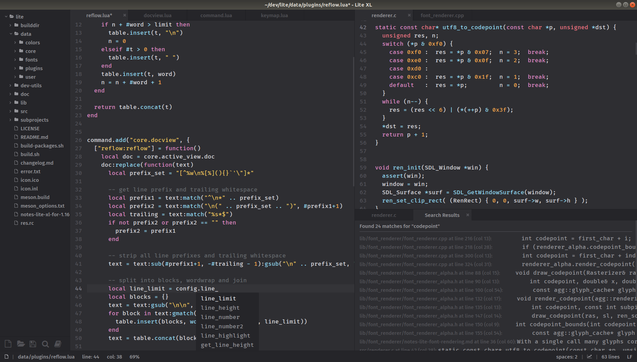Viewport: 637px width, 362px height.
Task: Switch to the docview.lua tab
Action: click(x=157, y=15)
